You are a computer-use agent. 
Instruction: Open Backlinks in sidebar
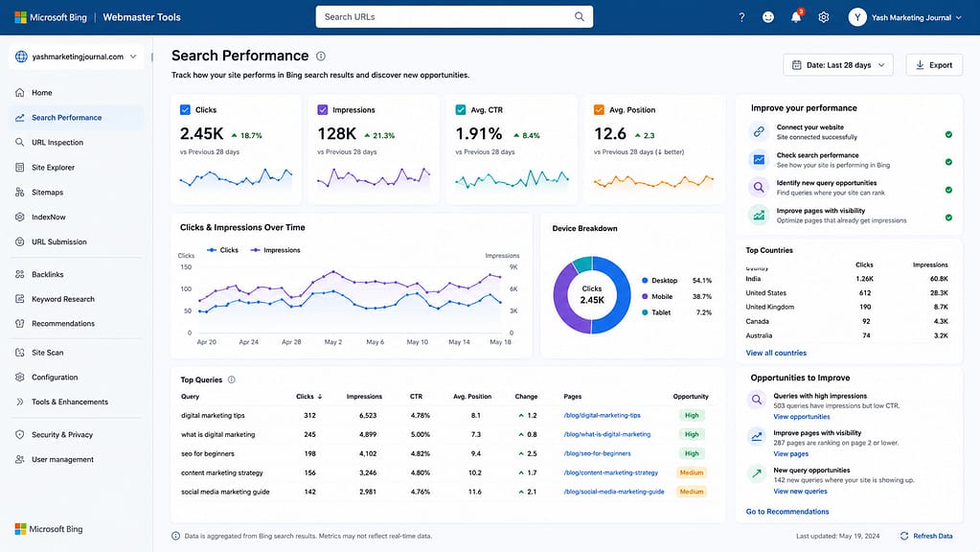[x=48, y=274]
